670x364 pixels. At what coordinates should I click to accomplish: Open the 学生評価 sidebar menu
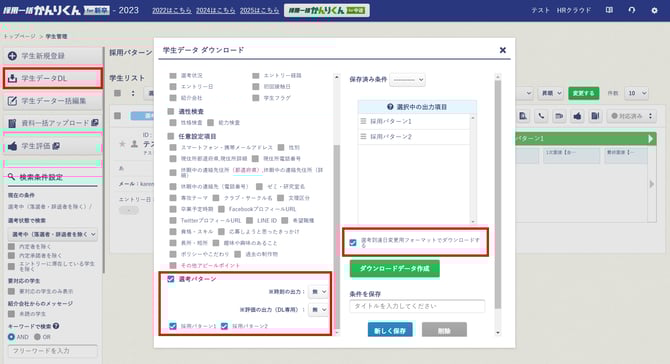click(x=53, y=146)
